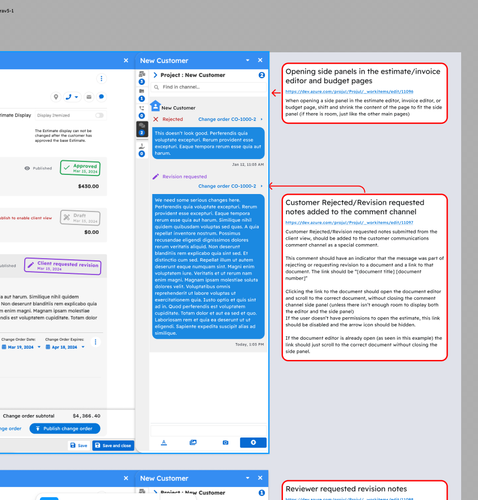Screen dimensions: 478x500
Task: Open the three-dot menu above contact icons
Action: (x=101, y=79)
